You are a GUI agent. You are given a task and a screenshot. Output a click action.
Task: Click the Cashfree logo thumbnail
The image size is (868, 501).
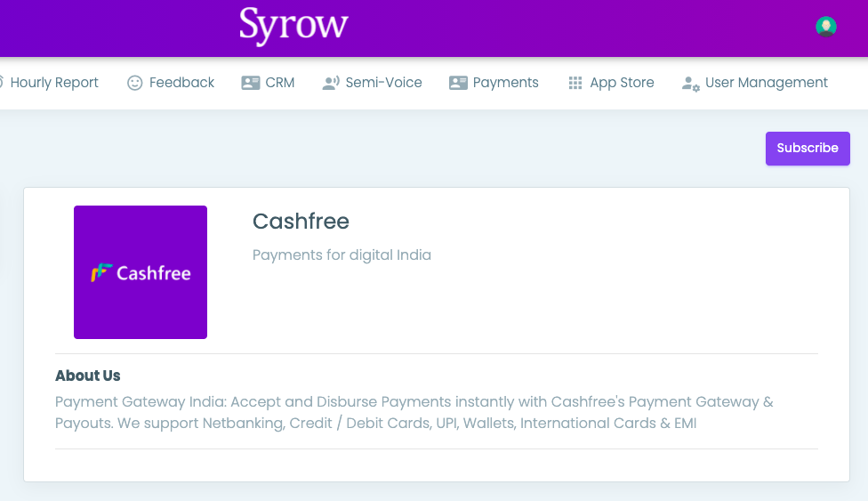[141, 272]
